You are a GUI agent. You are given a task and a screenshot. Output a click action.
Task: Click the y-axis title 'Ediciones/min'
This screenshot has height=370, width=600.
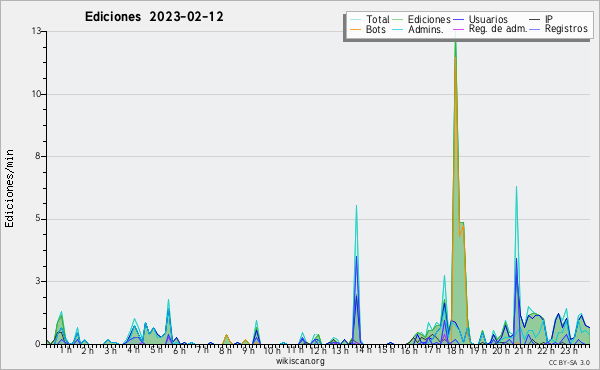(9, 188)
